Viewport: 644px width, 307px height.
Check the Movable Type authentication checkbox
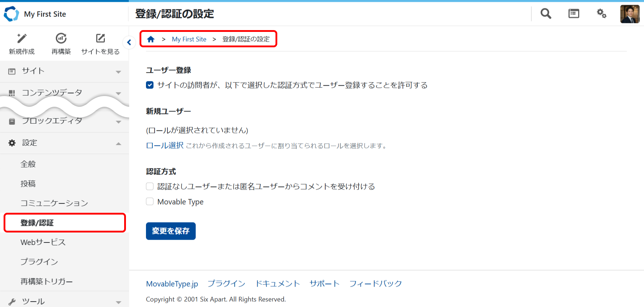[x=150, y=202]
